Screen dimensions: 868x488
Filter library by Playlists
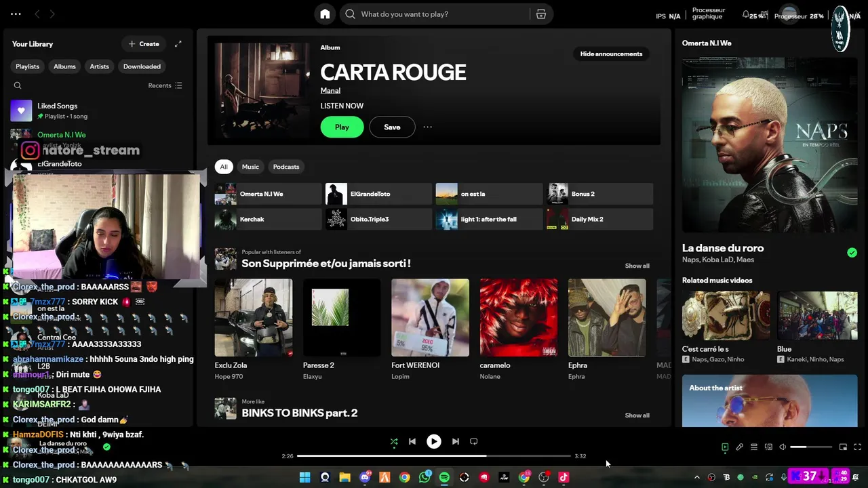(28, 66)
